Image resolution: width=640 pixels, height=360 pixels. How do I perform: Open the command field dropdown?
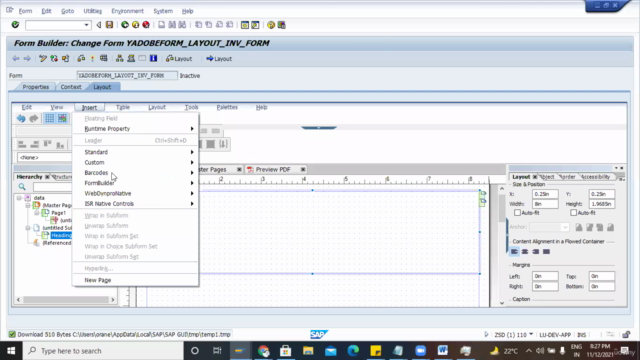pos(86,25)
